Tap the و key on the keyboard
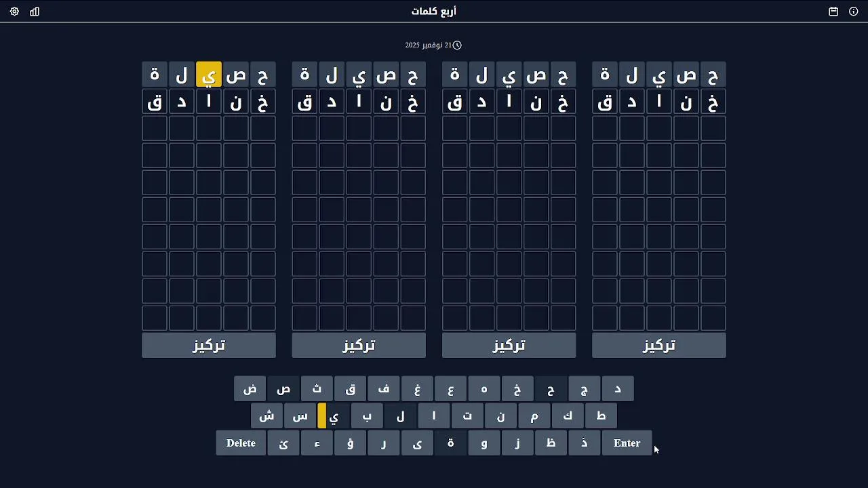 pyautogui.click(x=484, y=443)
